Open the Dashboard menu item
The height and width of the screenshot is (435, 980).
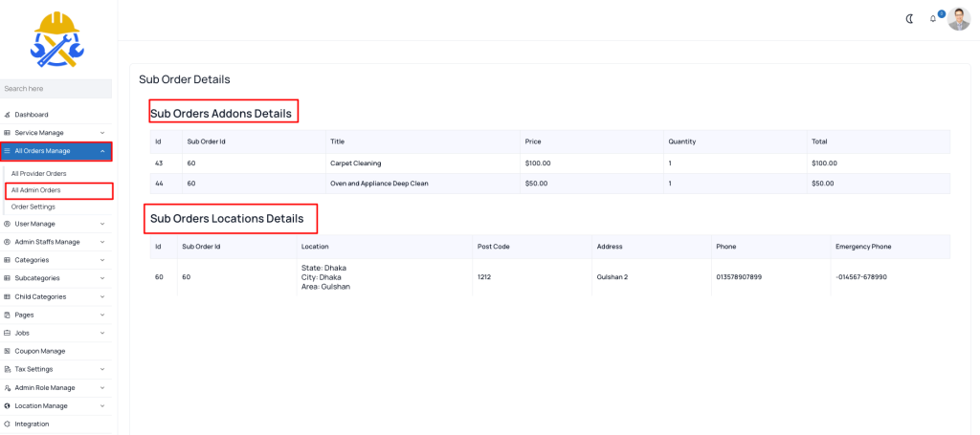click(56, 115)
